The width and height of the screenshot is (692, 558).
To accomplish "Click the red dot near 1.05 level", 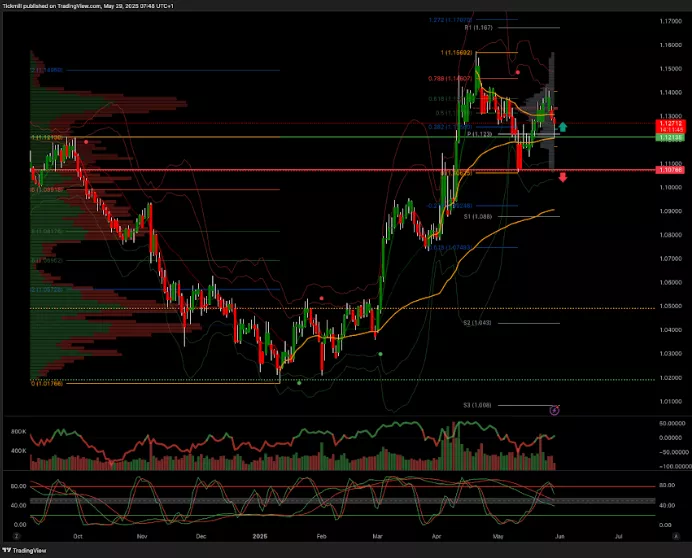I will point(321,298).
